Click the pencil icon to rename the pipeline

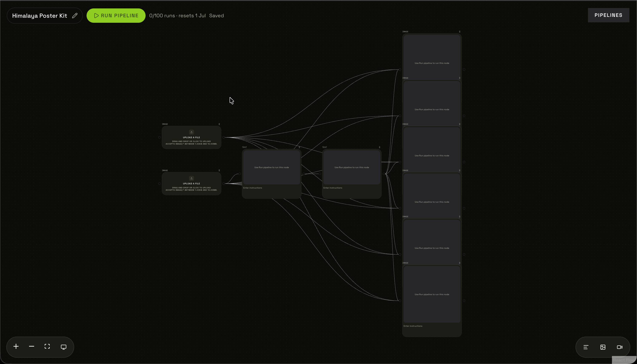[75, 16]
